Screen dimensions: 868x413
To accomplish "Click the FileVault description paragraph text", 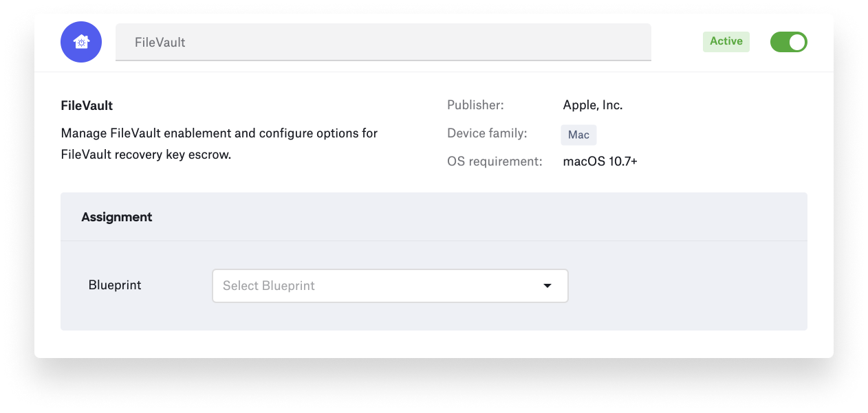I will (219, 144).
